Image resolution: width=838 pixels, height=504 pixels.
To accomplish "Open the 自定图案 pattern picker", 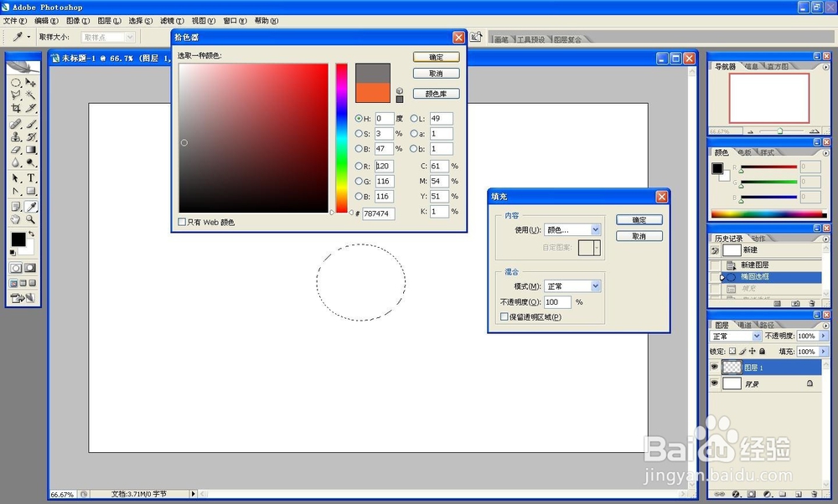I will tap(589, 248).
